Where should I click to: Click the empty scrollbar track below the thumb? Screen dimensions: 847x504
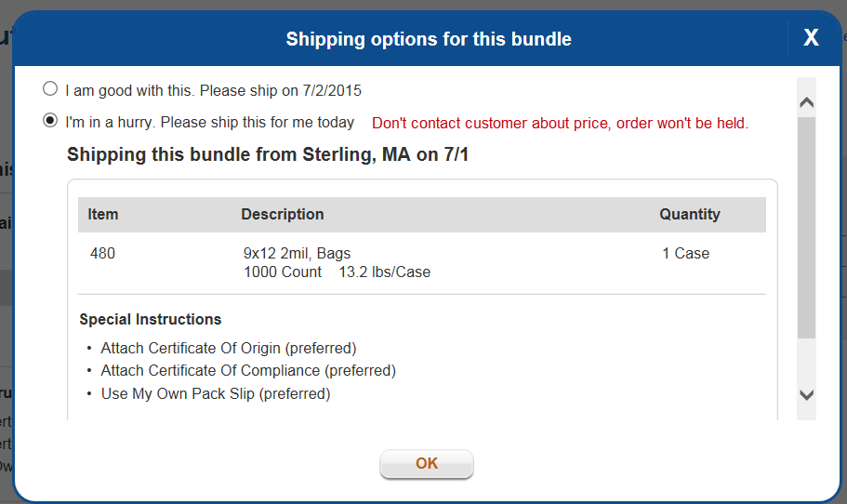click(806, 360)
